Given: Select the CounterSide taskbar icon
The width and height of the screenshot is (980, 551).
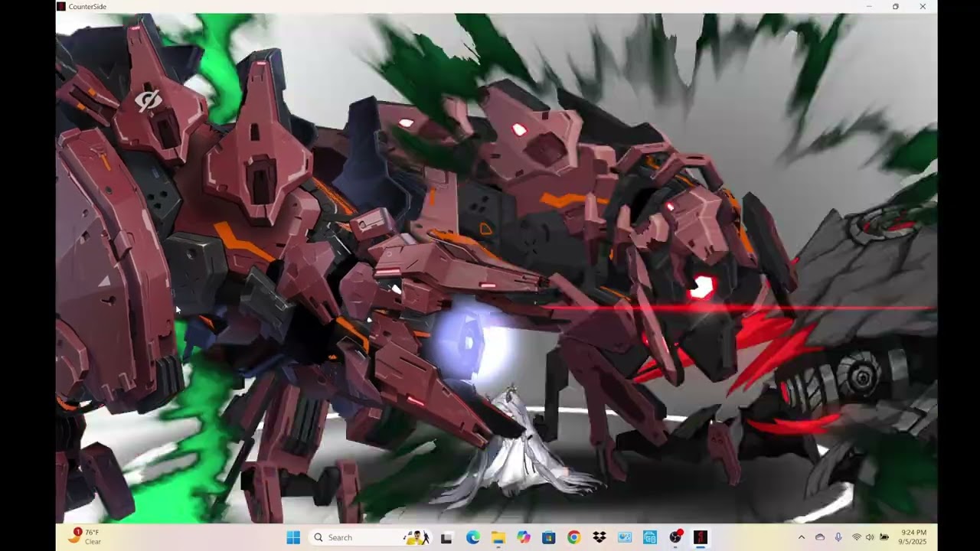Looking at the screenshot, I should coord(701,537).
